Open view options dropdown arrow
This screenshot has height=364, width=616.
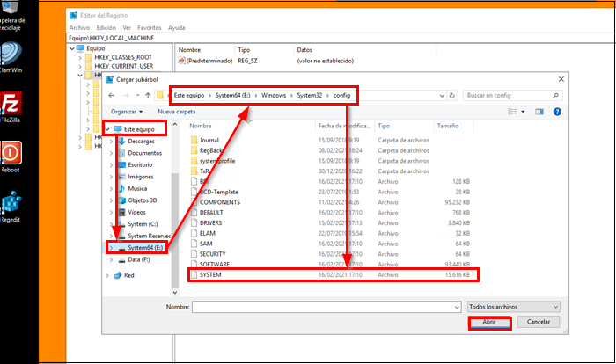tap(523, 112)
